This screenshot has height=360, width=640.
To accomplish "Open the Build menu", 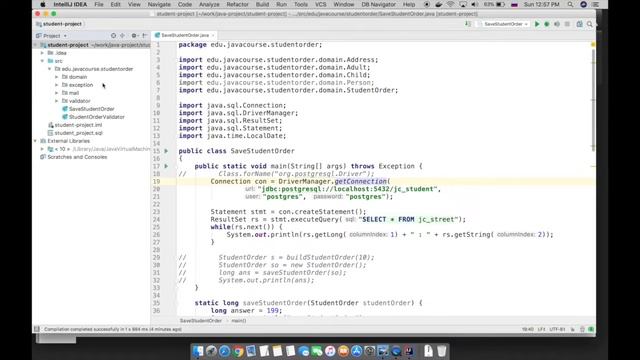I will 262,4.
